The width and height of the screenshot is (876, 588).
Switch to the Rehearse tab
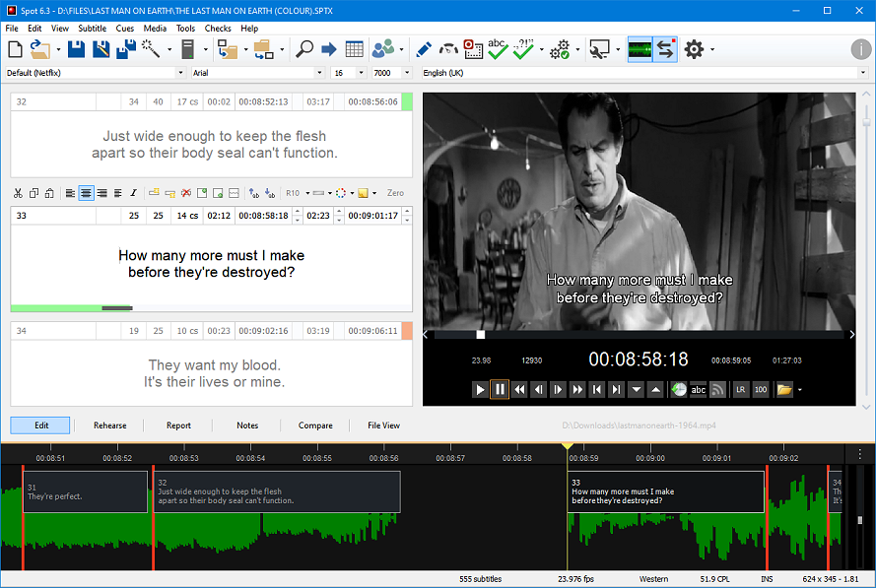(110, 425)
